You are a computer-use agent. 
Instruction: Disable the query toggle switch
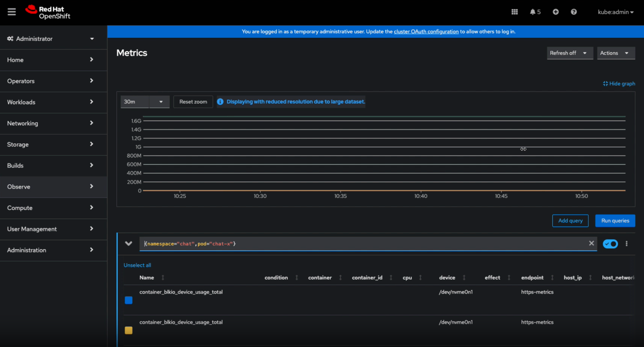(x=610, y=244)
